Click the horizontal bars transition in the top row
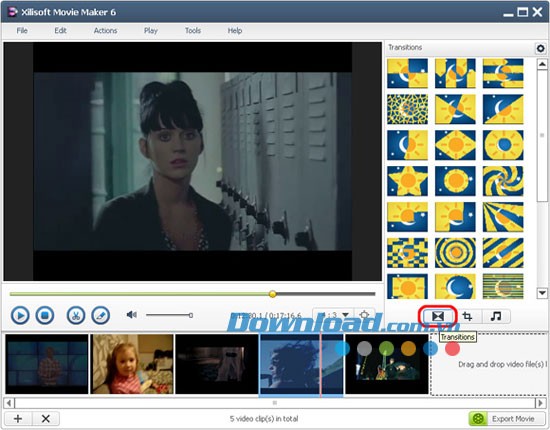550x430 pixels. pyautogui.click(x=503, y=73)
